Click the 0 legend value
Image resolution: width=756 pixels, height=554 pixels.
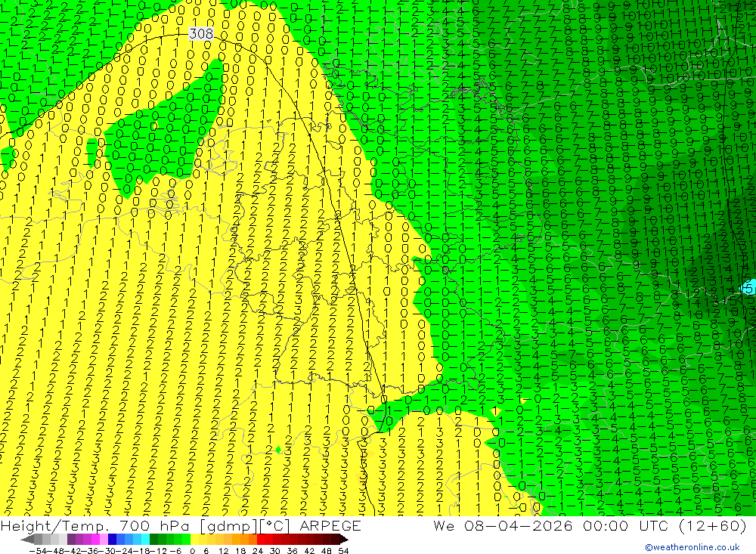click(192, 551)
